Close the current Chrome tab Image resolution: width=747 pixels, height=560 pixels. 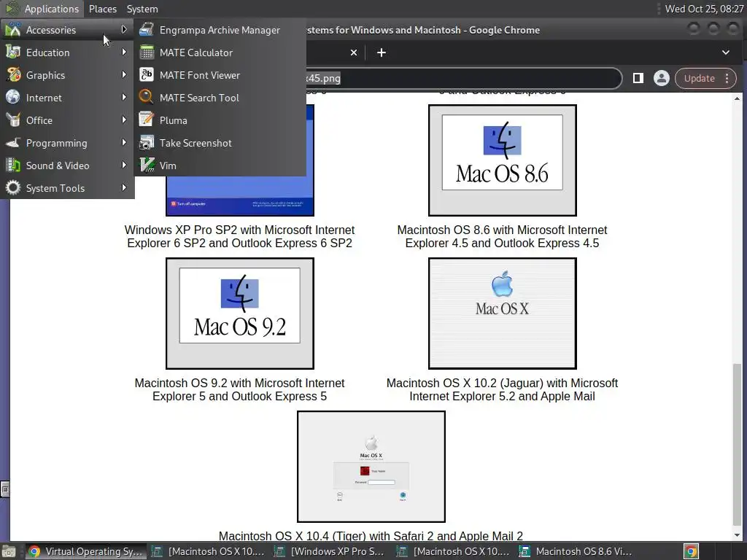[x=354, y=52]
